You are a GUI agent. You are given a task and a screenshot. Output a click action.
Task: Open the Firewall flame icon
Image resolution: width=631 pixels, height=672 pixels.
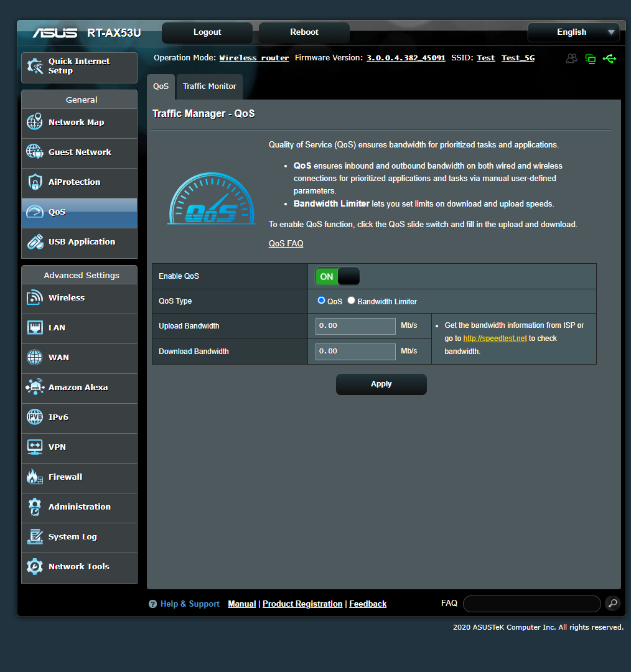(34, 477)
